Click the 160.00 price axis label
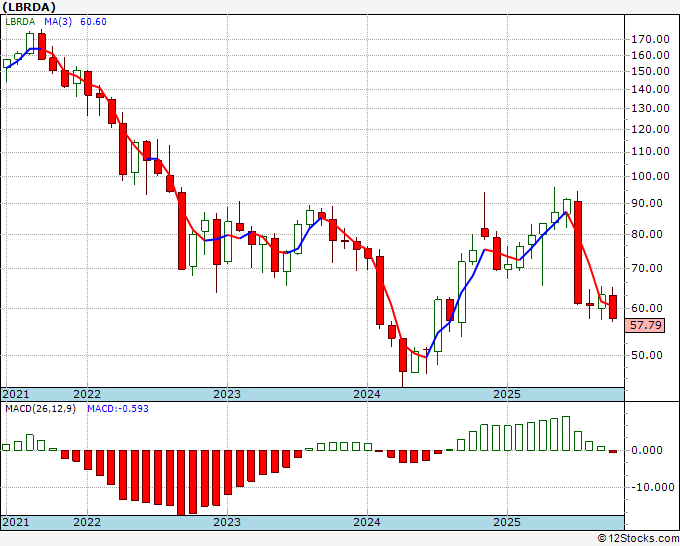 point(651,55)
